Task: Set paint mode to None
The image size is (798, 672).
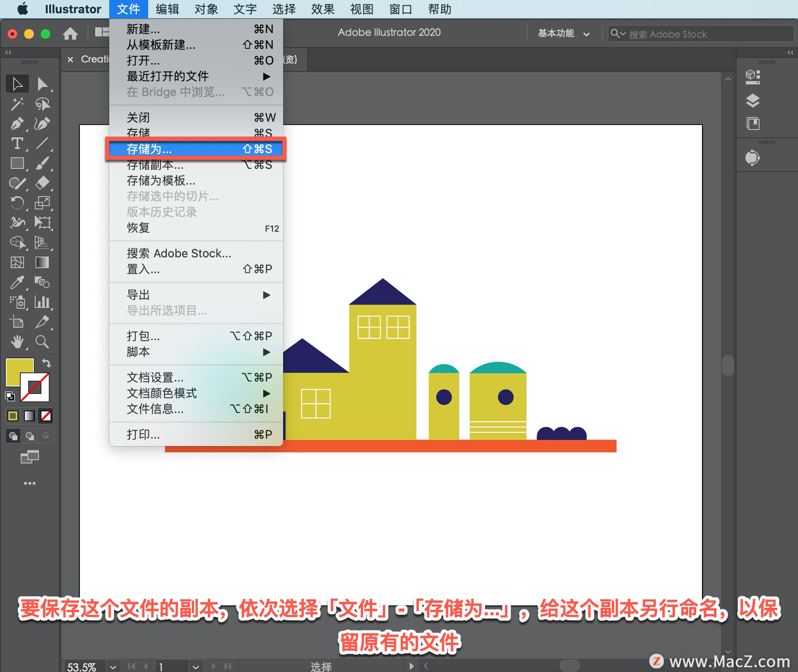Action: click(46, 416)
